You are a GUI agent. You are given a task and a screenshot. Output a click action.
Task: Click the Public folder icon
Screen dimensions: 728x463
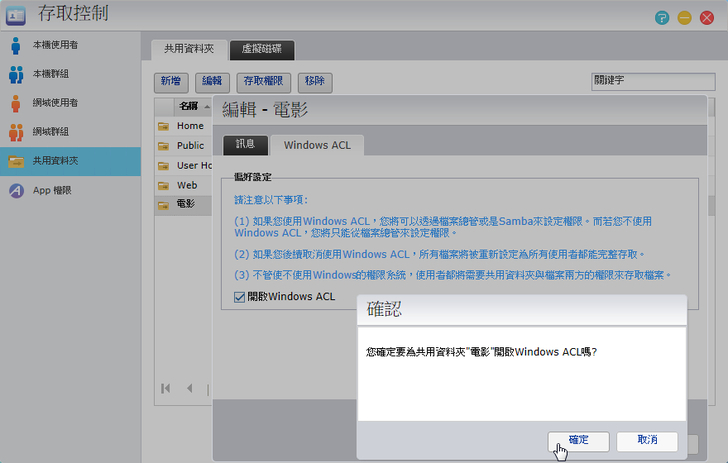pos(163,146)
